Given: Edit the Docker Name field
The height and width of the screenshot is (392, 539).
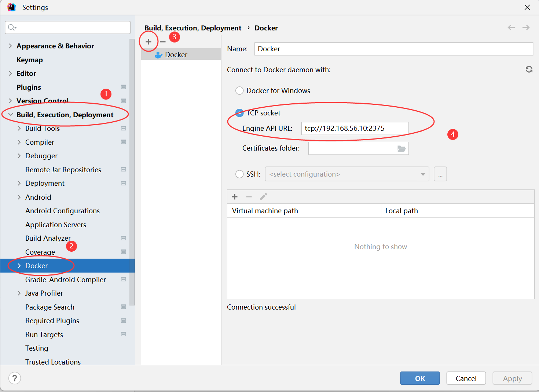Looking at the screenshot, I should pos(393,49).
